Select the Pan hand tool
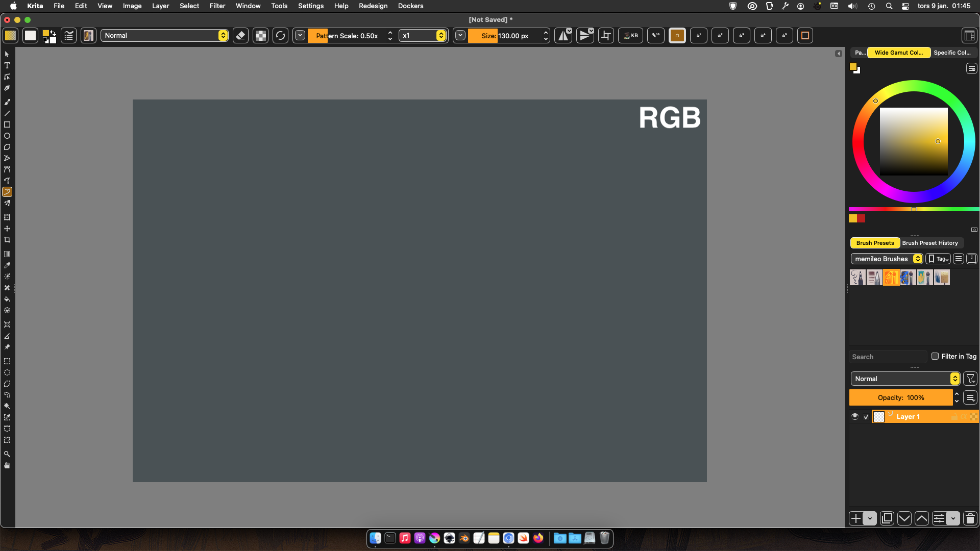 pyautogui.click(x=7, y=465)
